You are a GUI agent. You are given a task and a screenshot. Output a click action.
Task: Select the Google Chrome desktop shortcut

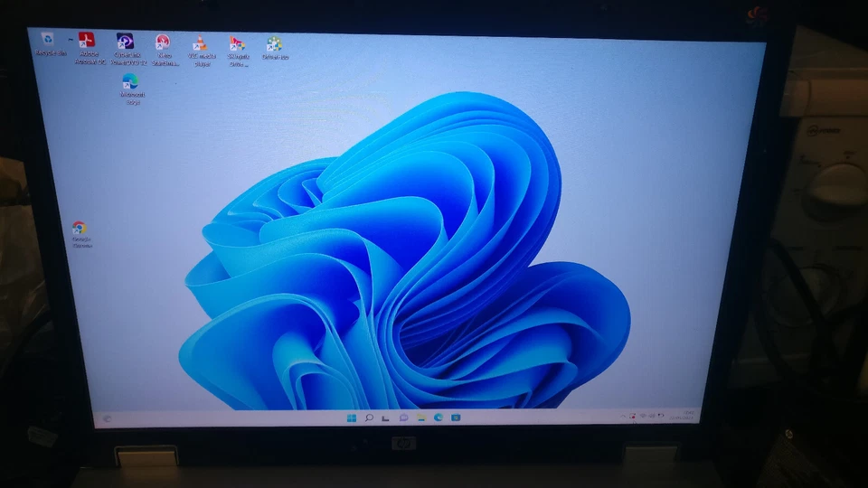pos(80,235)
